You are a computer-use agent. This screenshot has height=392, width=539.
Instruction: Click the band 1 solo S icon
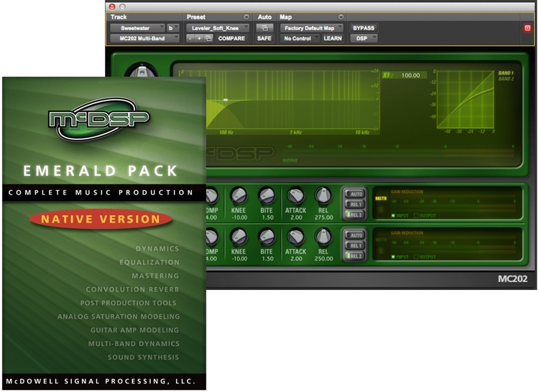click(380, 210)
